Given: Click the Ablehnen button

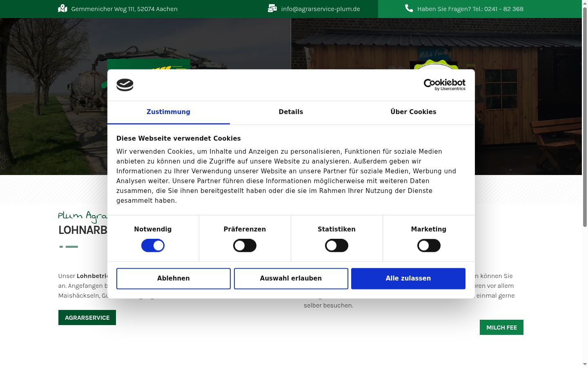Looking at the screenshot, I should point(174,278).
